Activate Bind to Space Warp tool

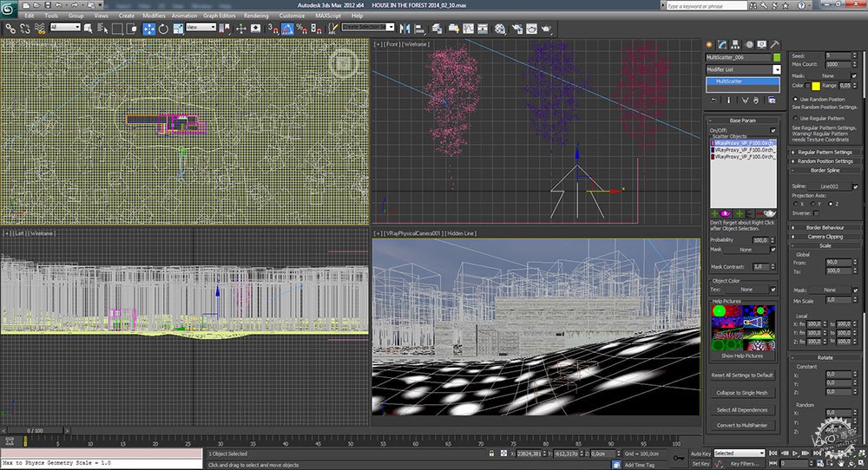point(40,29)
